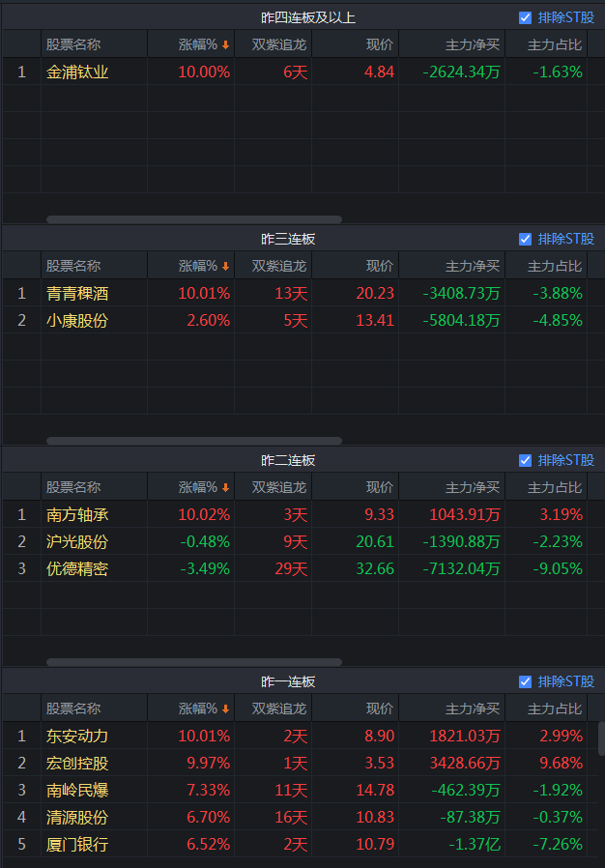Click the 涨幅% sort arrow in 昨四连板及以上 panel
Screen dimensions: 605x868
pyautogui.click(x=226, y=44)
